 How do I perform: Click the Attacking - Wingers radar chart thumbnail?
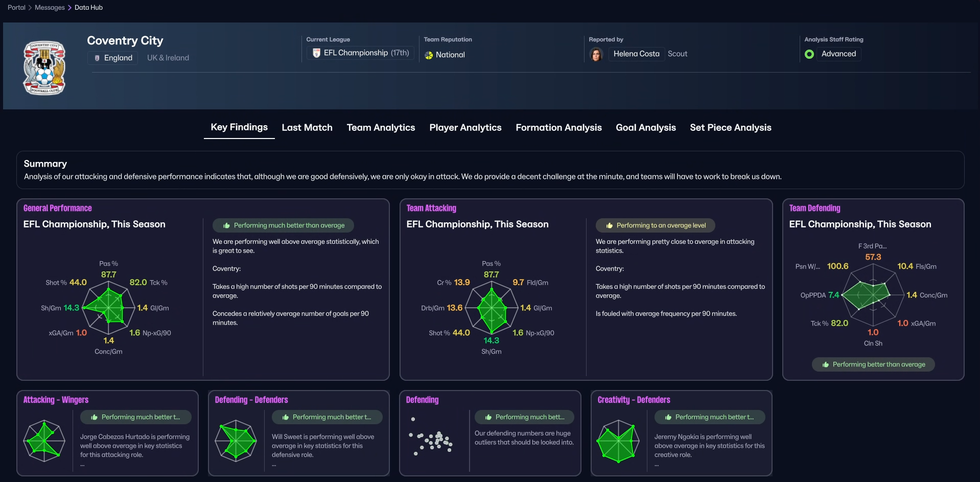pyautogui.click(x=44, y=441)
